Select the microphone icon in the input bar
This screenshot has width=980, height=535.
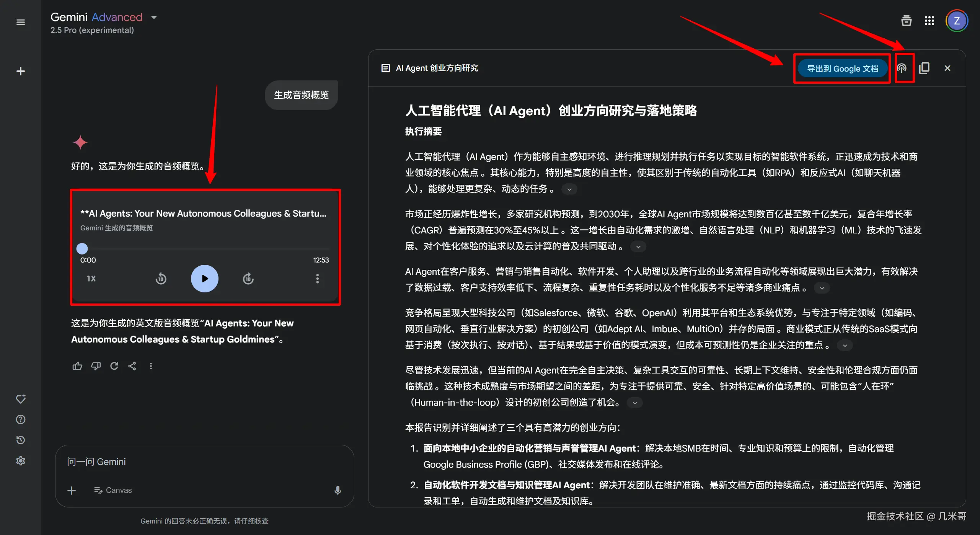pyautogui.click(x=337, y=490)
